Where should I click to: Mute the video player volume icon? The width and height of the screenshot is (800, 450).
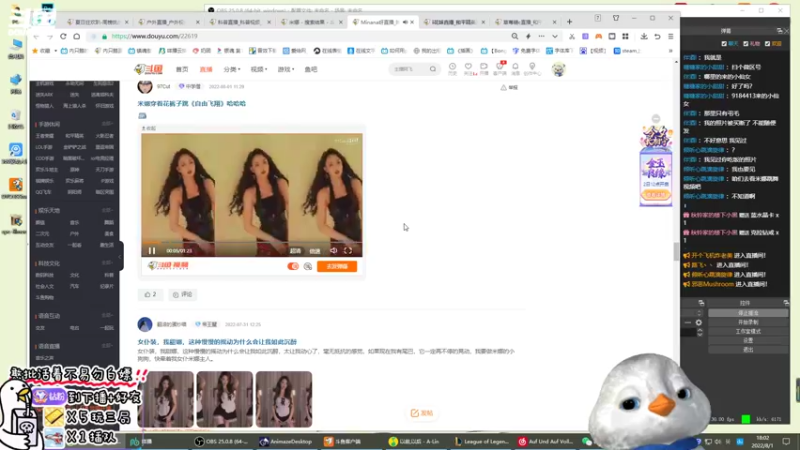333,251
